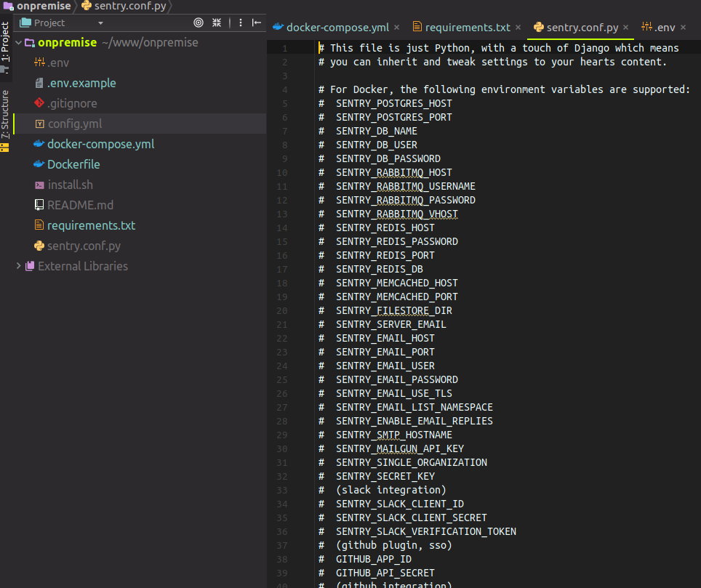Screen dimensions: 701x588
Task: Click onpremise breadcrumb in navigation bar
Action: click(44, 7)
